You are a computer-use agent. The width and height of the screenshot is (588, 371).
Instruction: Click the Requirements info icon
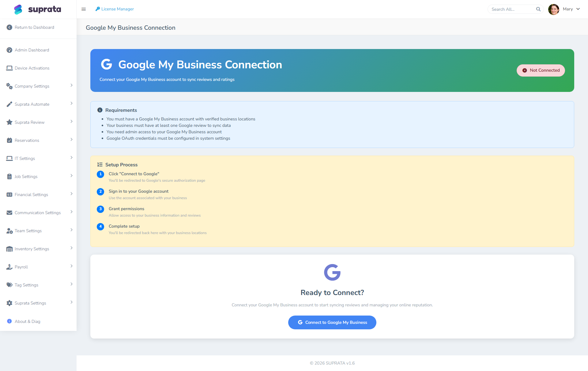click(100, 110)
